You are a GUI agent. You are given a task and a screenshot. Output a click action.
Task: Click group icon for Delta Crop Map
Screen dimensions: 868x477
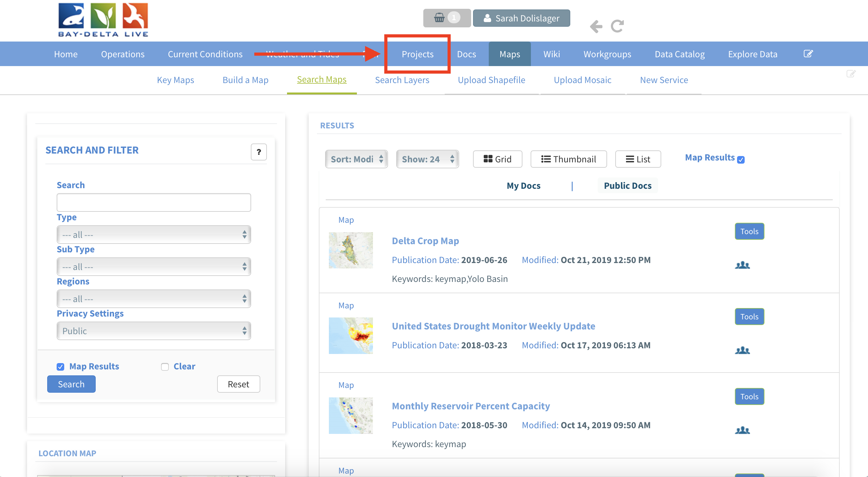742,265
